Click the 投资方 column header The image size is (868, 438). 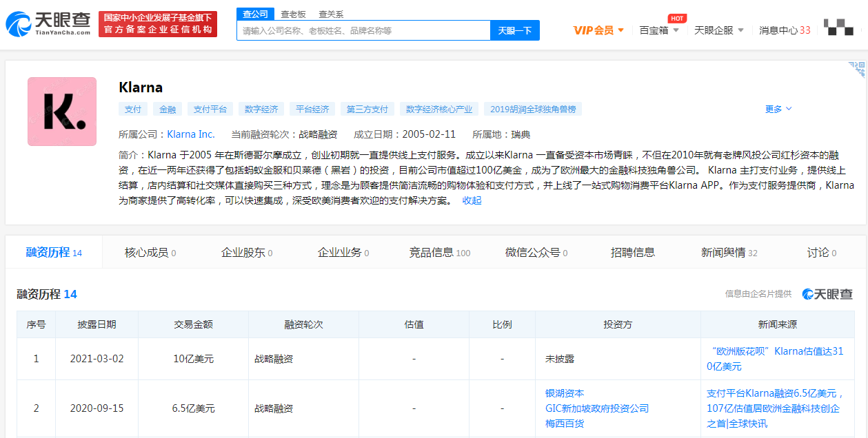(618, 324)
